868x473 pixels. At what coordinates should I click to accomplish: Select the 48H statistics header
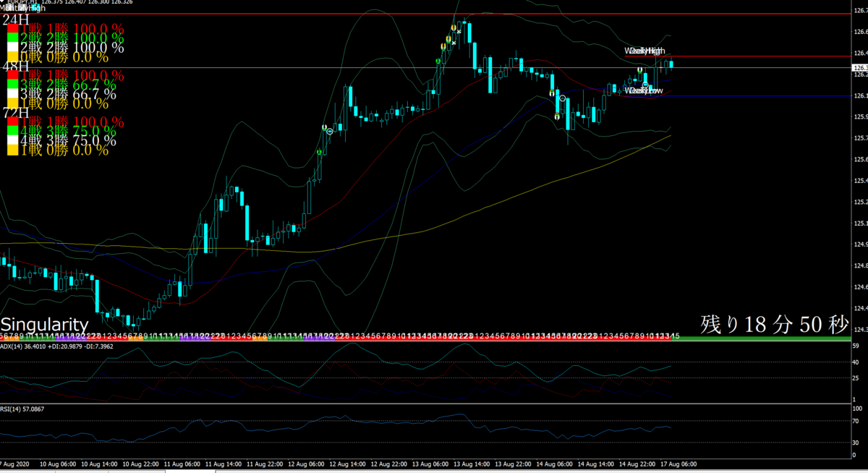point(14,67)
